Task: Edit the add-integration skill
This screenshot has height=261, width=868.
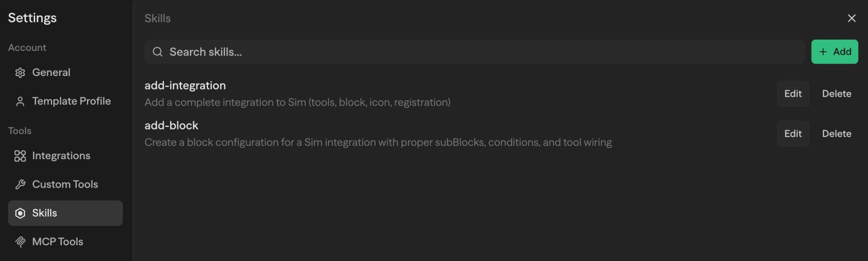Action: pyautogui.click(x=793, y=94)
